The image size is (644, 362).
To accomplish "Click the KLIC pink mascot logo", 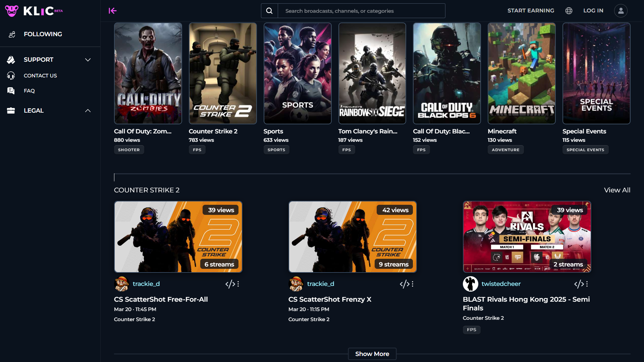I will coord(12,11).
